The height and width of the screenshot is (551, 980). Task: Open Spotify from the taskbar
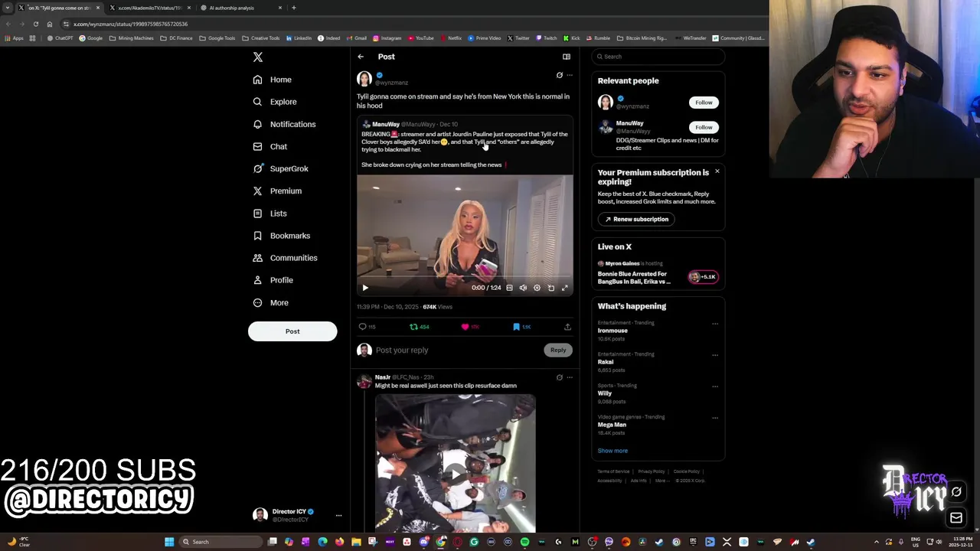pos(524,542)
